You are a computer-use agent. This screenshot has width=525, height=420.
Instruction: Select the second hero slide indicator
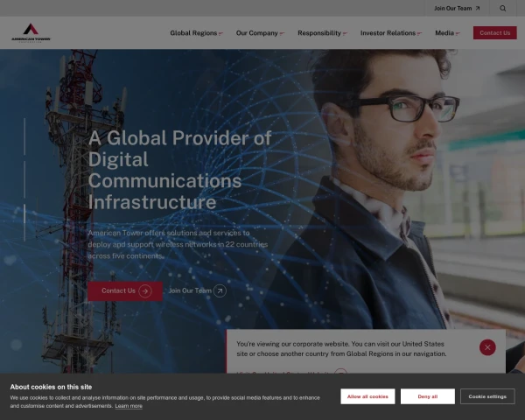24,179
